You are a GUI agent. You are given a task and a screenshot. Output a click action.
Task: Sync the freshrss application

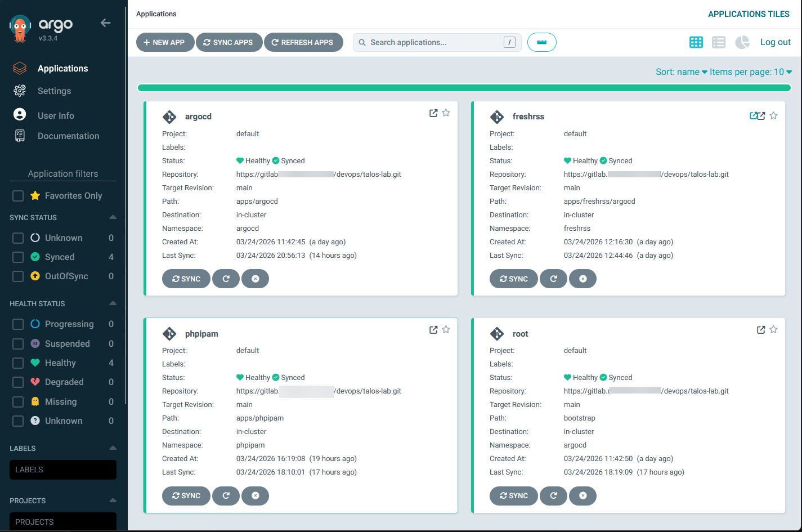[514, 279]
